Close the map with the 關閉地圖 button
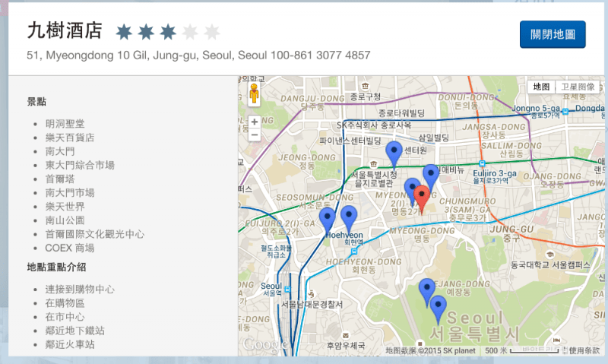608x364 pixels. tap(553, 34)
